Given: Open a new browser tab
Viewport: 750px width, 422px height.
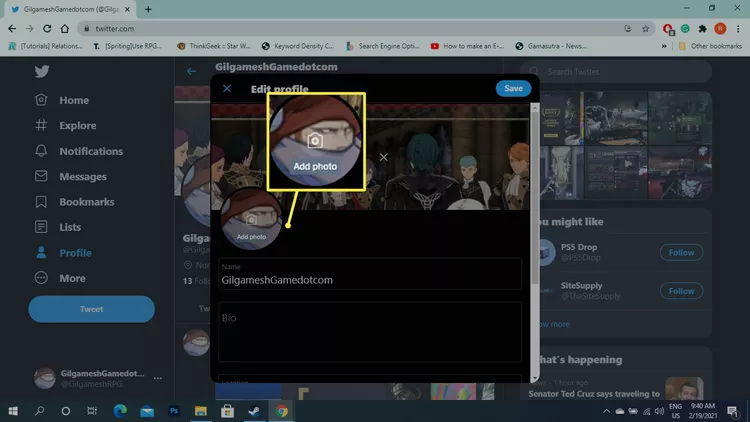Looking at the screenshot, I should click(148, 9).
